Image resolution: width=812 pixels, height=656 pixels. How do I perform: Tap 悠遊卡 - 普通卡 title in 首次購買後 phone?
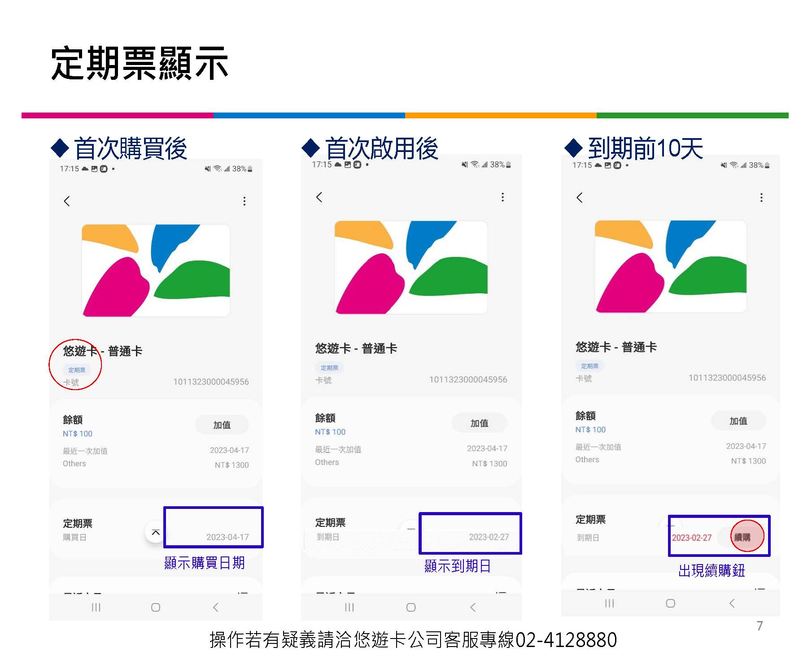click(103, 351)
